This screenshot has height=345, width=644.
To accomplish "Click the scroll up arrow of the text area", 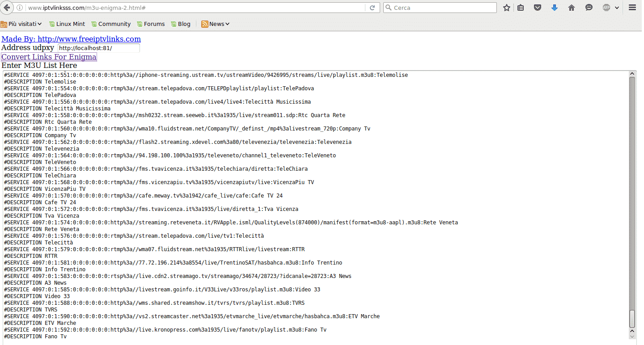I will pos(632,74).
